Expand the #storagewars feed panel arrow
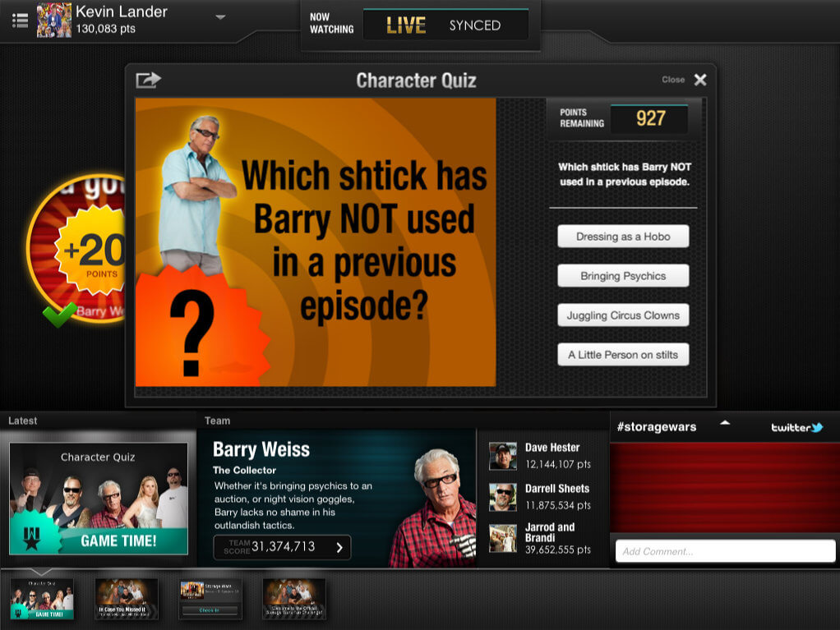This screenshot has height=630, width=840. tap(725, 424)
